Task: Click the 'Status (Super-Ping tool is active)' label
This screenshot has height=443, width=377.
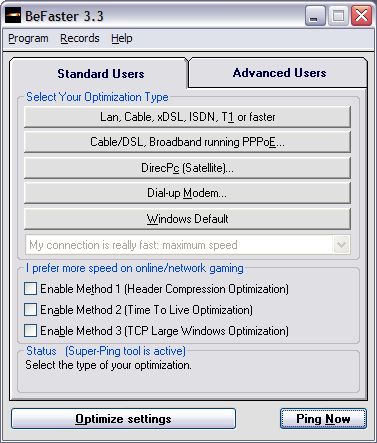Action: (106, 351)
